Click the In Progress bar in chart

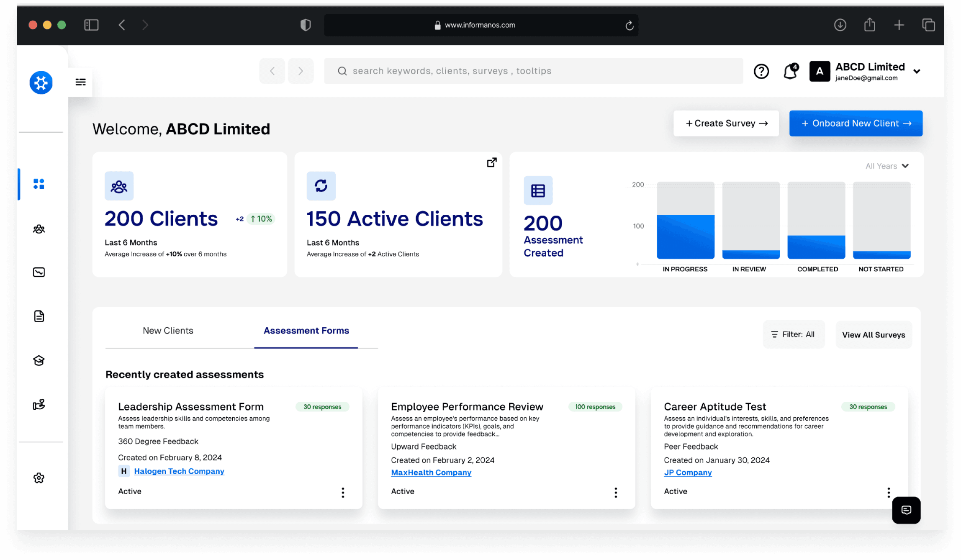coord(685,236)
